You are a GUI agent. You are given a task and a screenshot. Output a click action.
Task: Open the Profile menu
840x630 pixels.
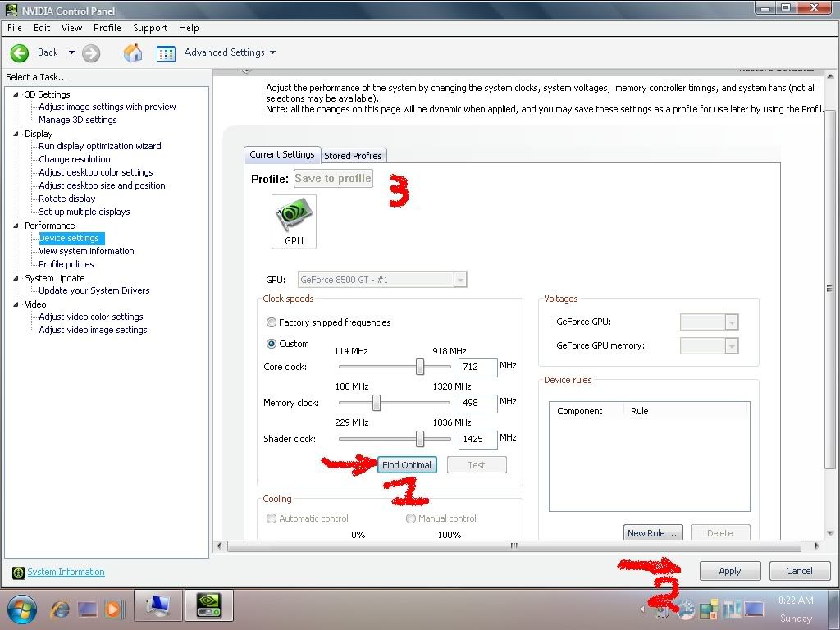pos(107,28)
